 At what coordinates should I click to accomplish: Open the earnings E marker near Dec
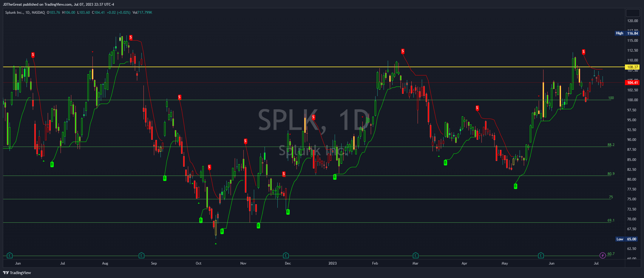[x=286, y=255]
